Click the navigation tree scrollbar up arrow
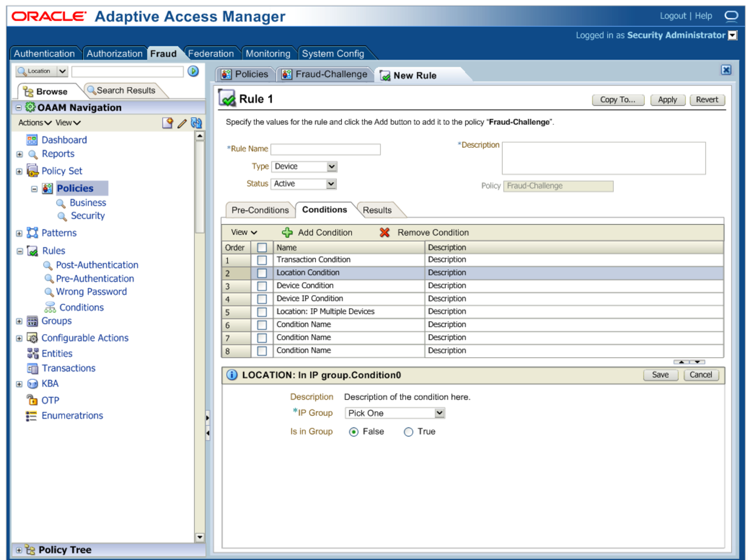748x560 pixels. click(x=199, y=136)
